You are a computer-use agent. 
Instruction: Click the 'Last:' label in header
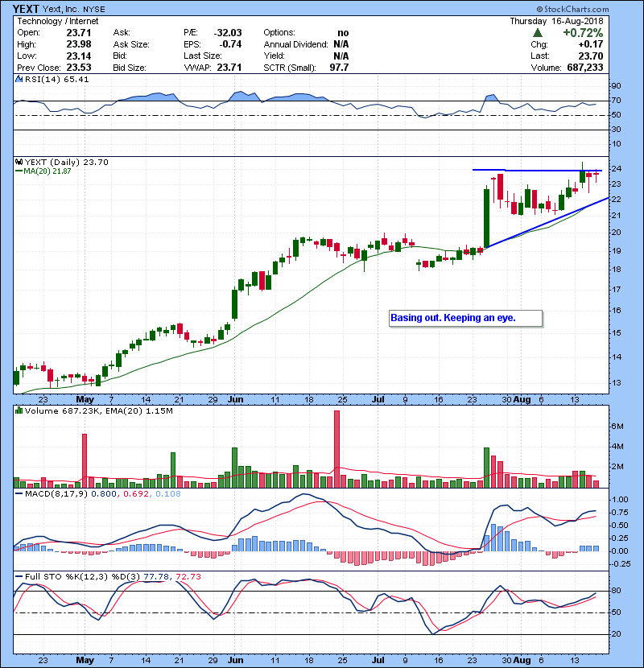(540, 56)
